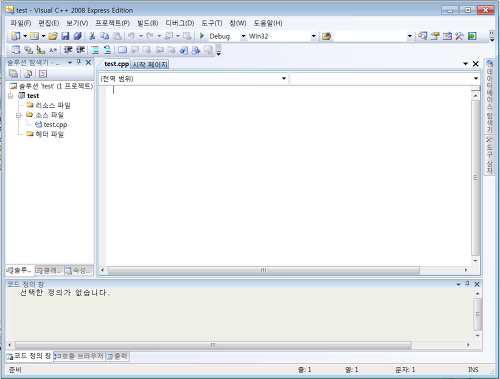
Task: Open the 디버그(D) menu
Action: [180, 23]
